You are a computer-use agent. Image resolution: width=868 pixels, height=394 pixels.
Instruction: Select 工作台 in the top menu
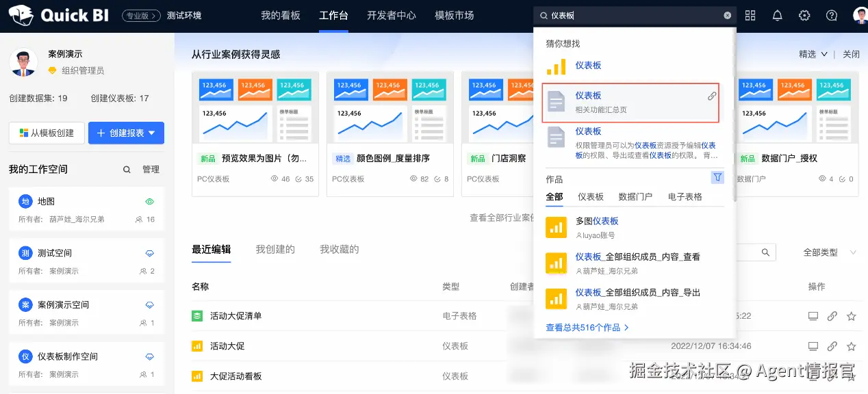coord(333,15)
